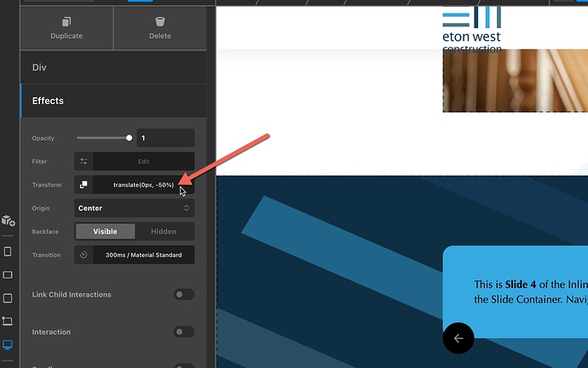
Task: Click the Filter Edit button
Action: coord(143,161)
